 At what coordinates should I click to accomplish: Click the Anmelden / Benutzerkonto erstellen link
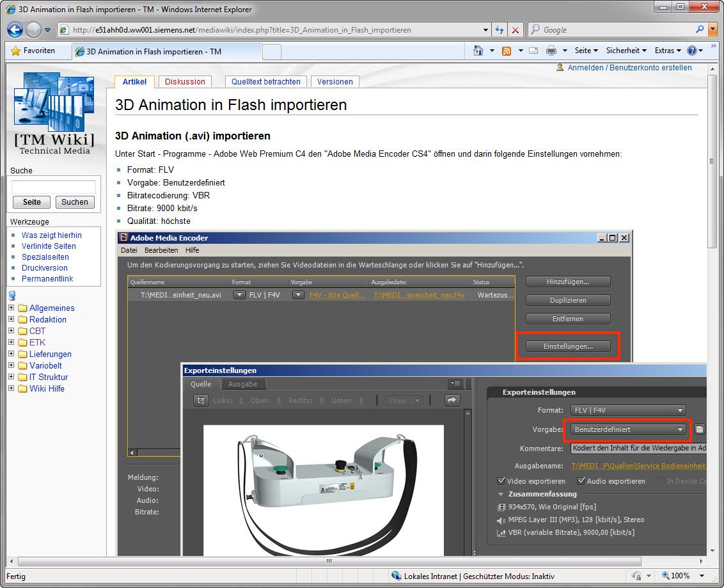629,68
